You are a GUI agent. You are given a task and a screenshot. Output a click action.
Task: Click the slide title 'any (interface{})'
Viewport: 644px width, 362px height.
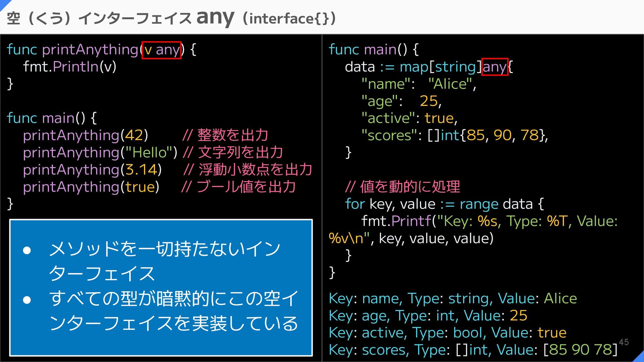pos(266,17)
